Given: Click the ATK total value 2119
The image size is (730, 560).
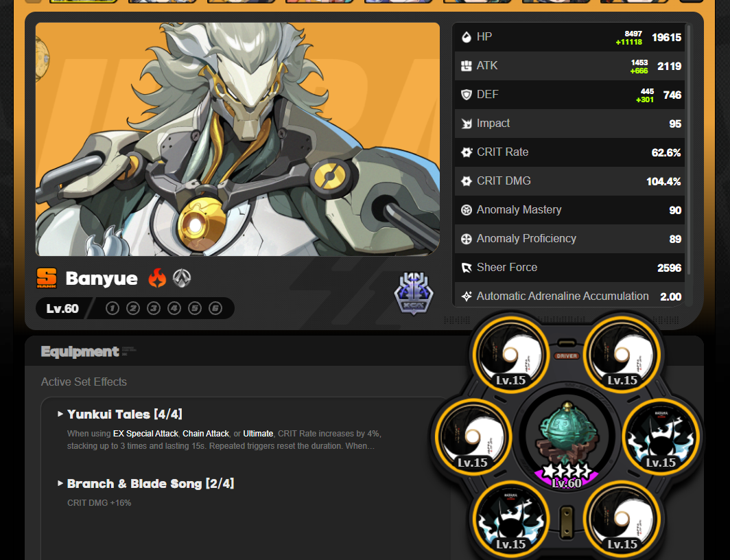Looking at the screenshot, I should click(x=669, y=67).
